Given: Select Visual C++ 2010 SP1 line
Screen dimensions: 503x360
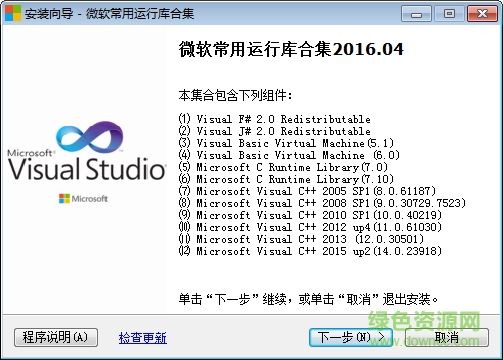Looking at the screenshot, I should point(310,215).
